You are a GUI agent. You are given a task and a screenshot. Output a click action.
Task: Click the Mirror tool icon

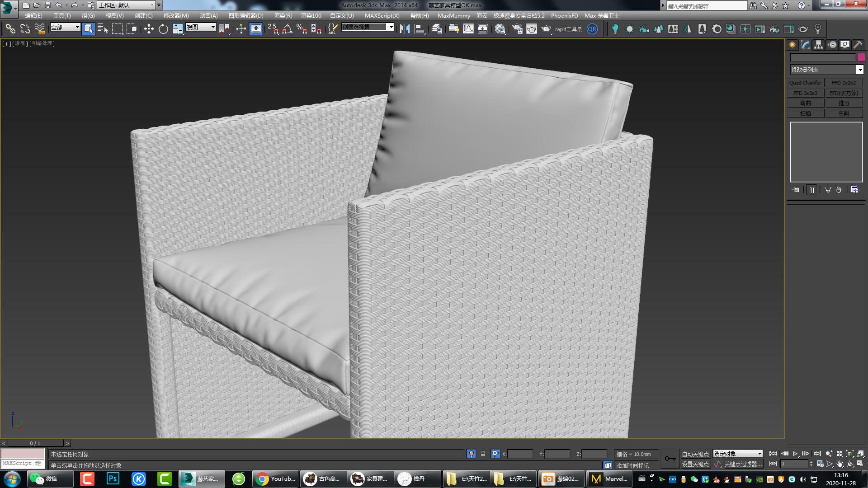point(405,29)
